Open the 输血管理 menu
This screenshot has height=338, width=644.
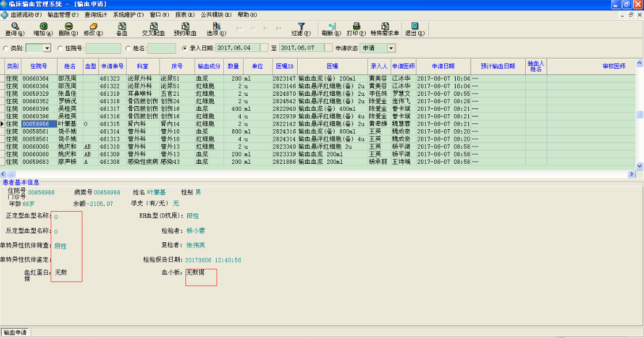(x=63, y=15)
